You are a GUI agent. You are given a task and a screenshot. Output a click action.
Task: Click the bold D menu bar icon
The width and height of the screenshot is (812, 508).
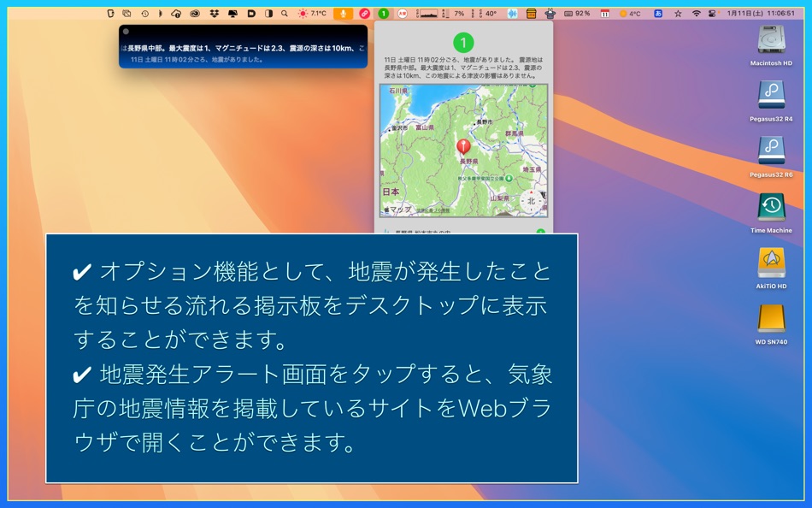click(251, 14)
